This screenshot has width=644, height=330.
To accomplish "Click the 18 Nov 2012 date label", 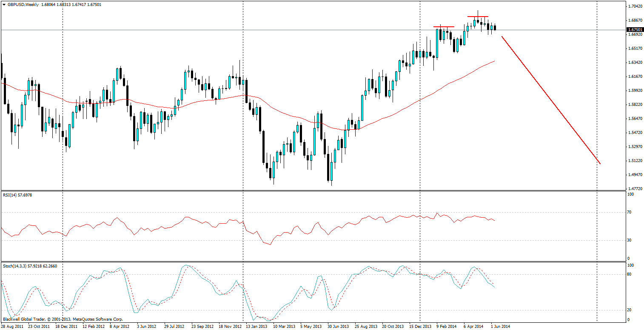I will [x=229, y=327].
